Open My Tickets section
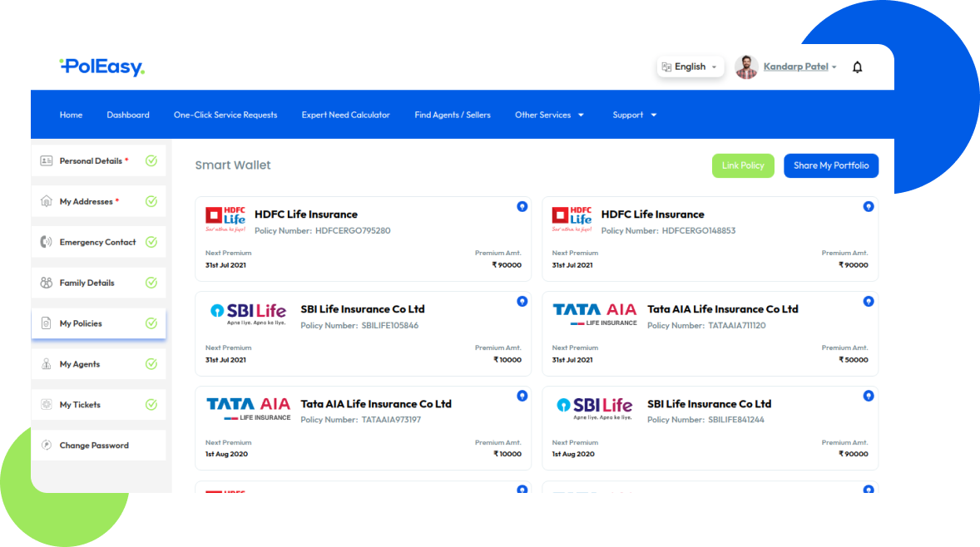Screen dimensions: 980x547 pyautogui.click(x=99, y=404)
